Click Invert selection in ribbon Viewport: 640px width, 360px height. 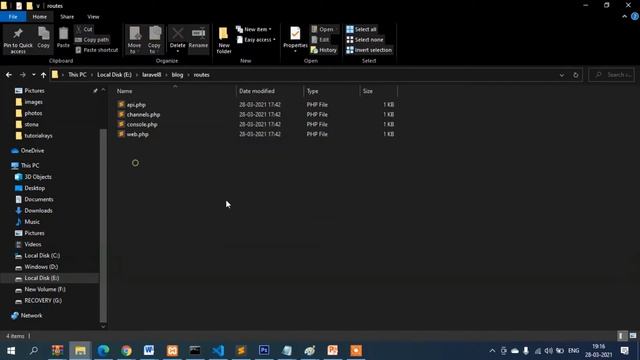(x=369, y=50)
